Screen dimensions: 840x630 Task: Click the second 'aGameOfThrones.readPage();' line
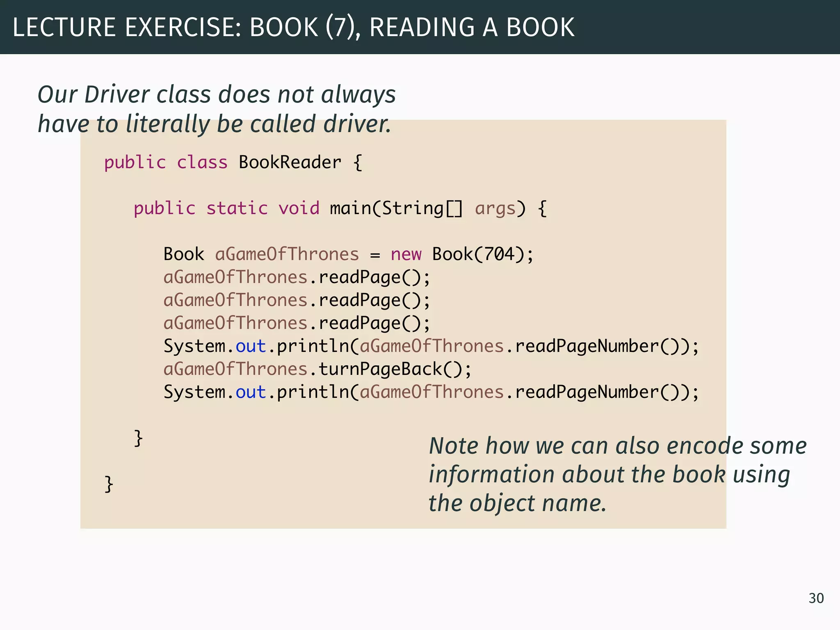tap(297, 300)
